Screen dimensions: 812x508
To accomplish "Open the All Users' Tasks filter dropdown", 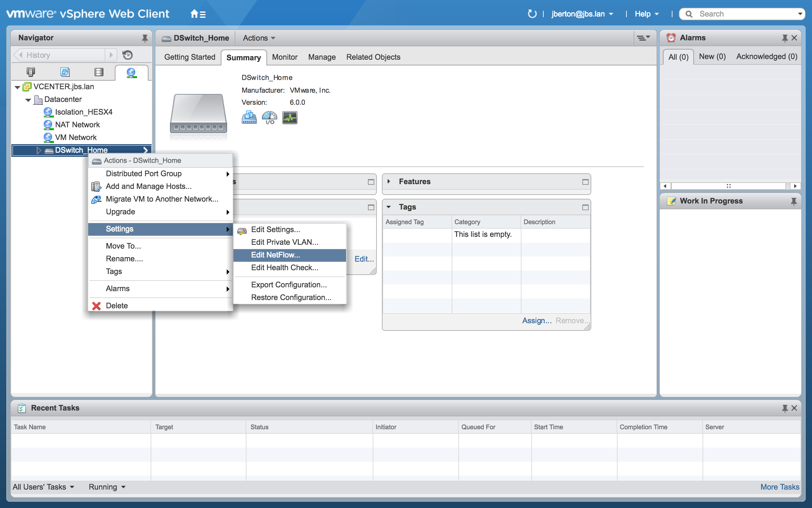I will pos(43,487).
